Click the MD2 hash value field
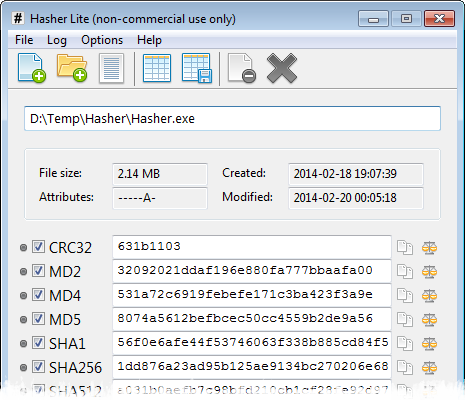This screenshot has width=465, height=400. click(252, 271)
